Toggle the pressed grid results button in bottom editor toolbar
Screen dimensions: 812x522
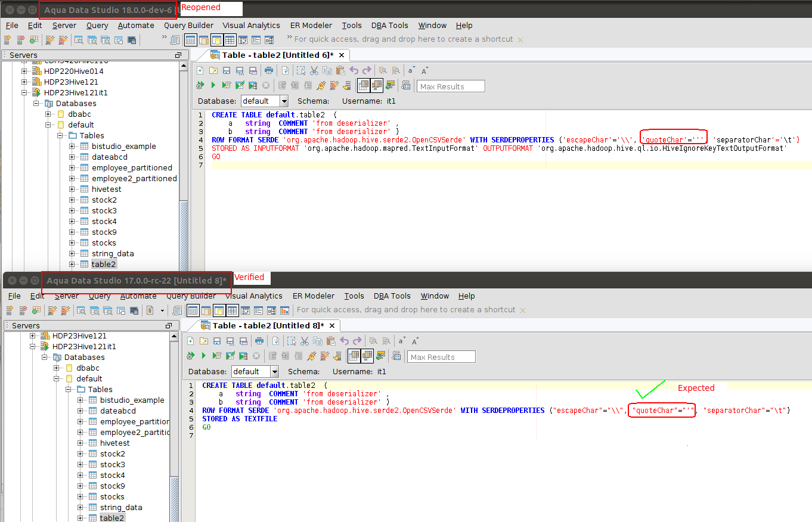[x=354, y=356]
